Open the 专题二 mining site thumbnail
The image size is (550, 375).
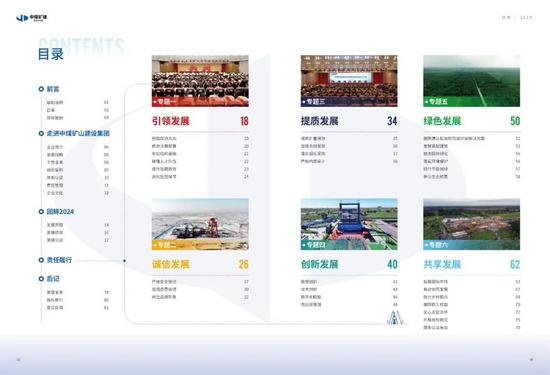coord(200,224)
